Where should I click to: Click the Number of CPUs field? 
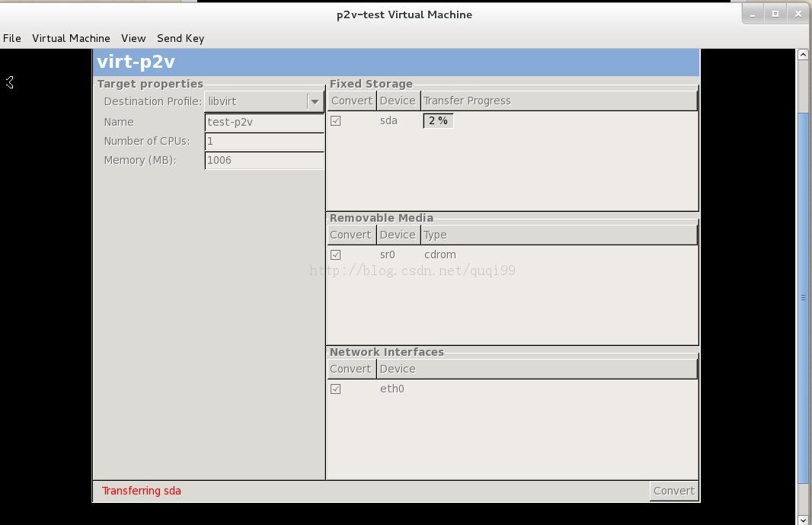(x=264, y=141)
